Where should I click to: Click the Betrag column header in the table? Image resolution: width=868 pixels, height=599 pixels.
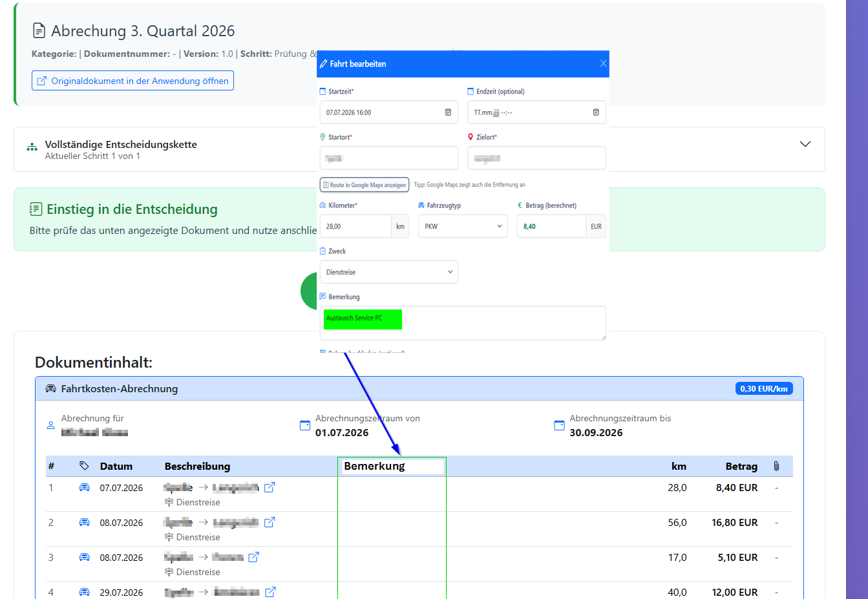tap(741, 466)
